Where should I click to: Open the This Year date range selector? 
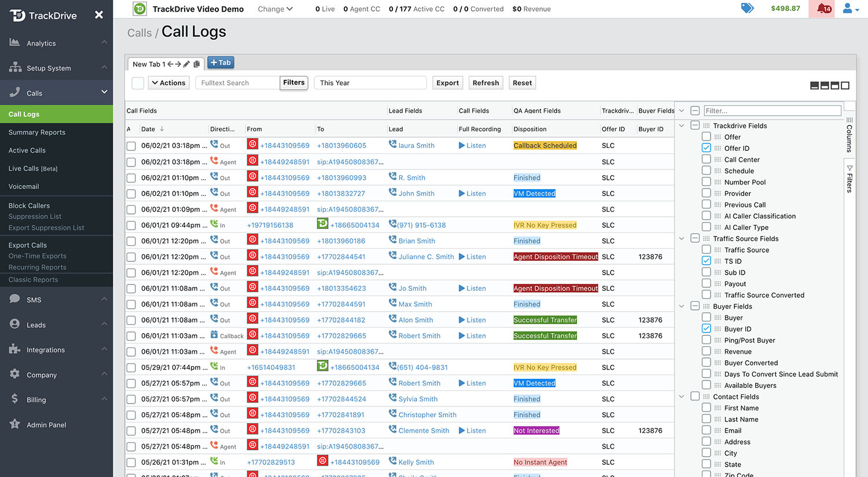[370, 83]
